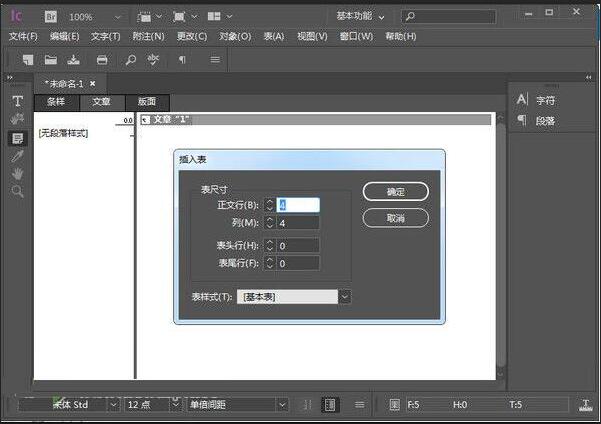Image resolution: width=601 pixels, height=424 pixels.
Task: Click the [无段落样式] paragraph style entry
Action: click(x=63, y=133)
